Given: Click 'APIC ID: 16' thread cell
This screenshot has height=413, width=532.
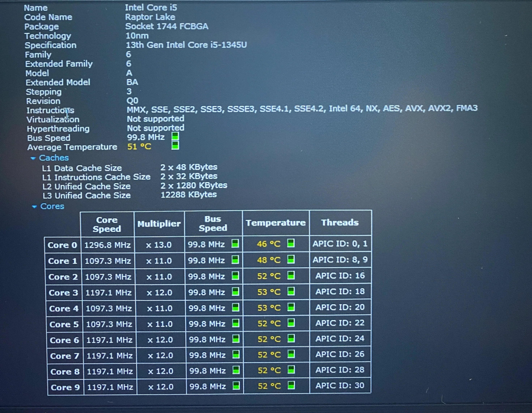Looking at the screenshot, I should coord(340,276).
